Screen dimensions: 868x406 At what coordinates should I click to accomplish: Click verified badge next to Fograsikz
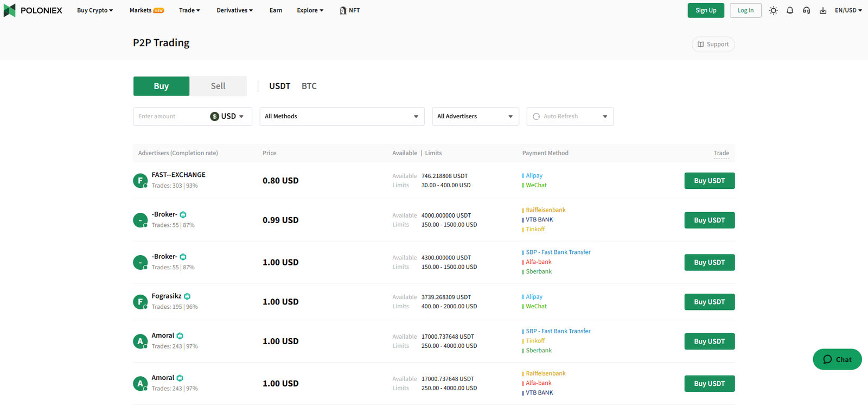click(187, 296)
